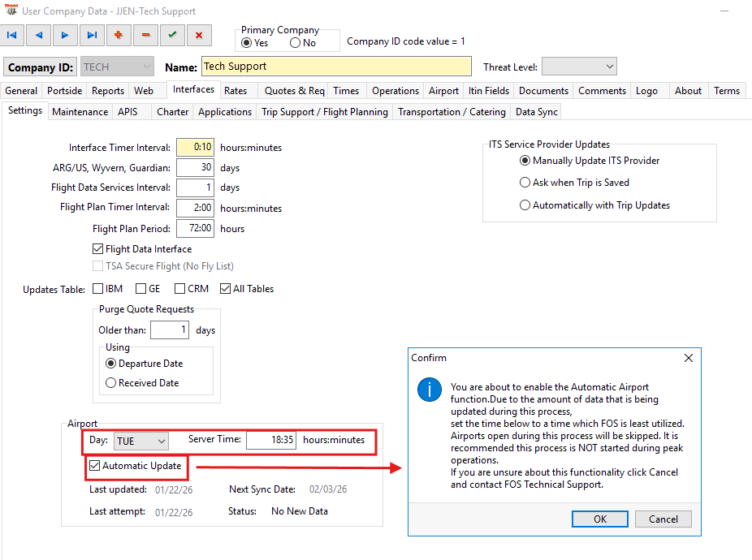Viewport: 752px width, 560px height.
Task: Click the previous record arrow icon
Action: tap(38, 36)
